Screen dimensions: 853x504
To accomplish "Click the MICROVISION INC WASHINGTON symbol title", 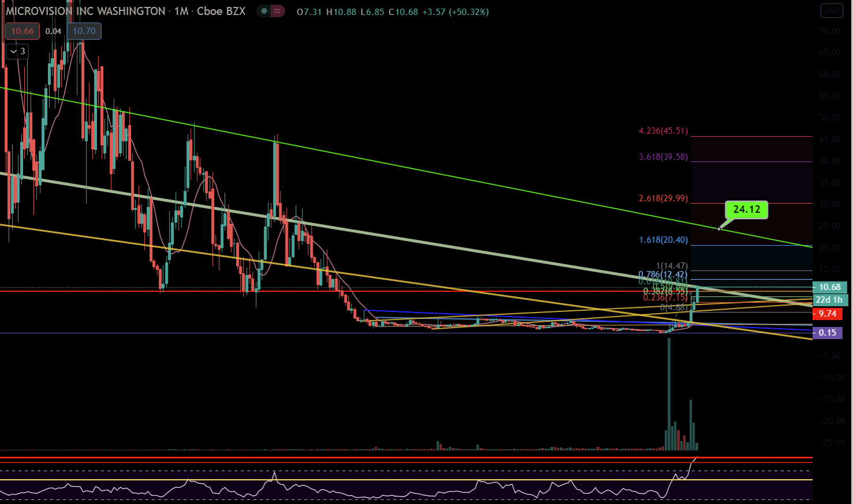I will click(85, 12).
